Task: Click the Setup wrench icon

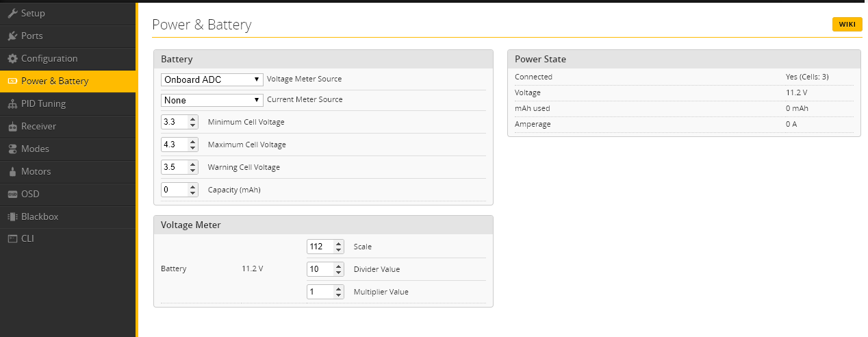Action: tap(12, 13)
